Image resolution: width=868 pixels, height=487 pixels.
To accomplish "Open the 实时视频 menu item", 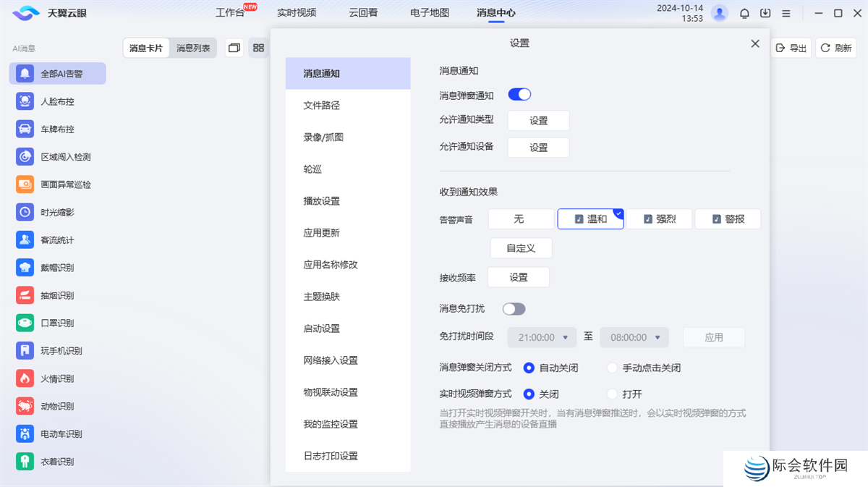I will tap(297, 12).
